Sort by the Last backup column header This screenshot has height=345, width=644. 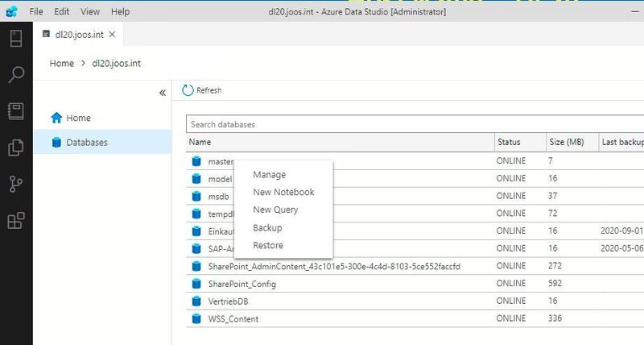point(621,143)
